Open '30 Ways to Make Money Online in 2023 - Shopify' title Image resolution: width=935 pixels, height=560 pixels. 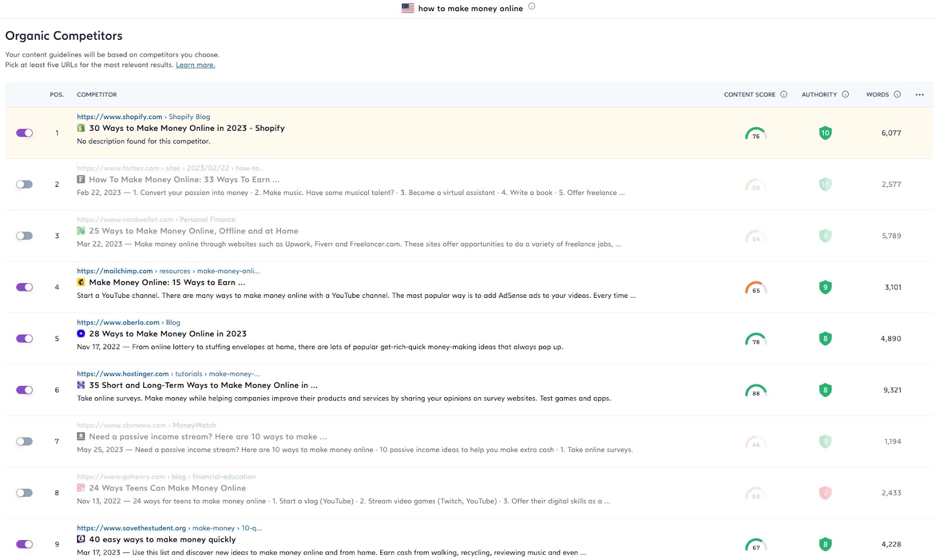(187, 128)
